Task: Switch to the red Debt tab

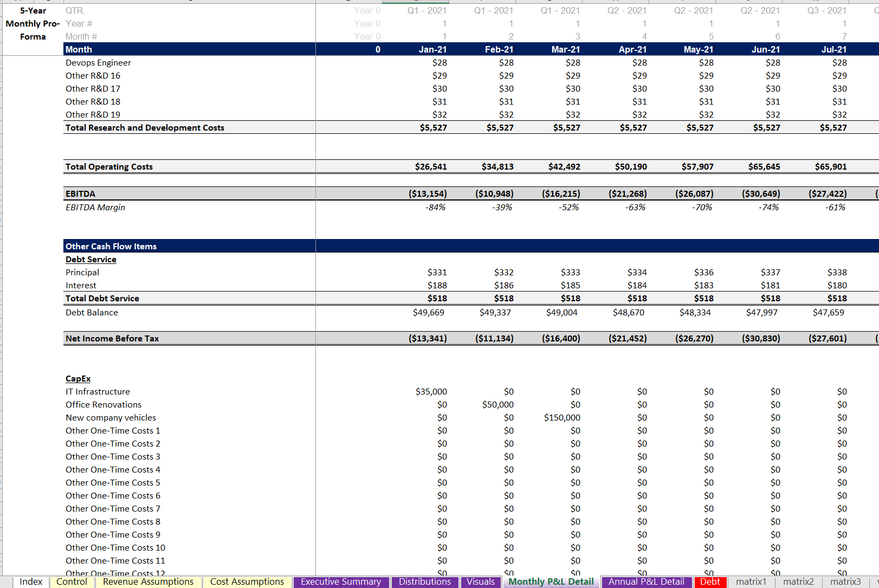Action: tap(710, 581)
